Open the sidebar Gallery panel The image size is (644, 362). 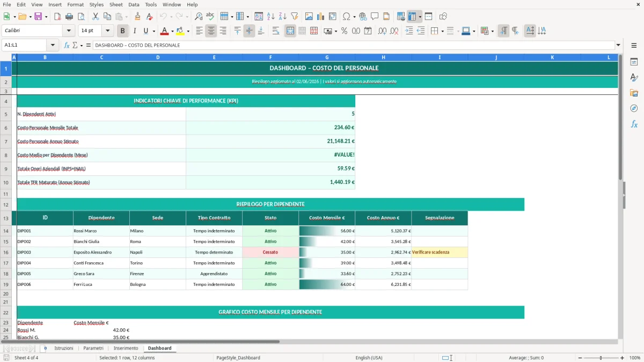[634, 93]
